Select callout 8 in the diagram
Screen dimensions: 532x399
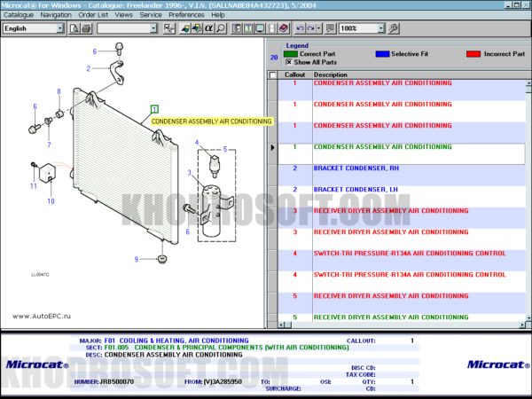click(59, 91)
